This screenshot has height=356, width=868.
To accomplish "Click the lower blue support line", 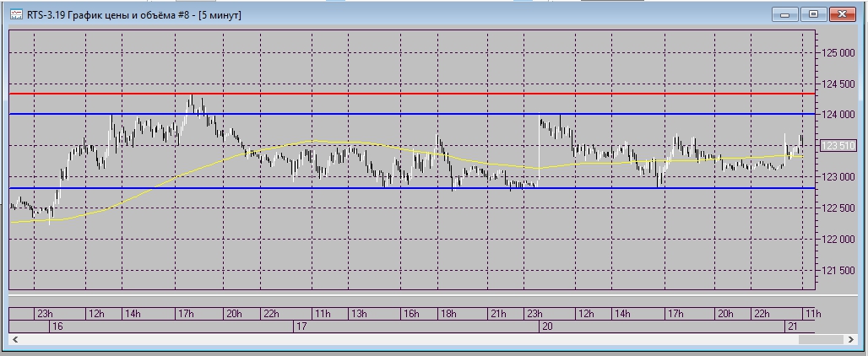I will [412, 188].
